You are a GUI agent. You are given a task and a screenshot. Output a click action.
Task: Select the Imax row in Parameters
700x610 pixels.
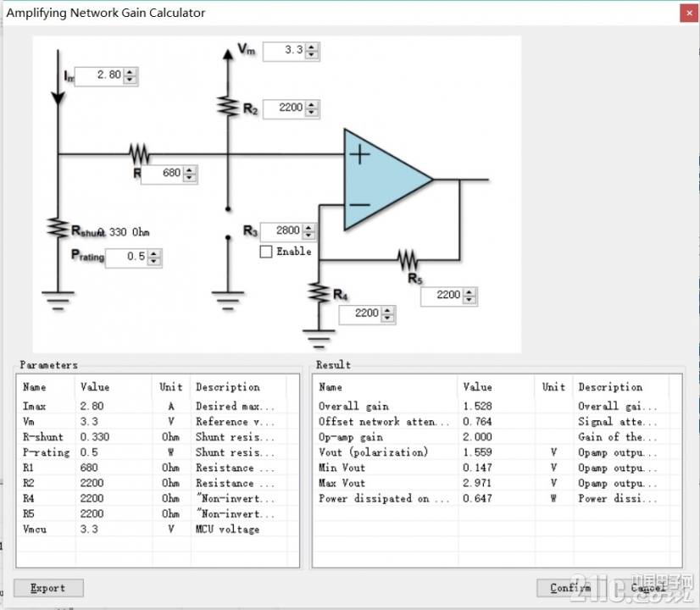coord(158,406)
